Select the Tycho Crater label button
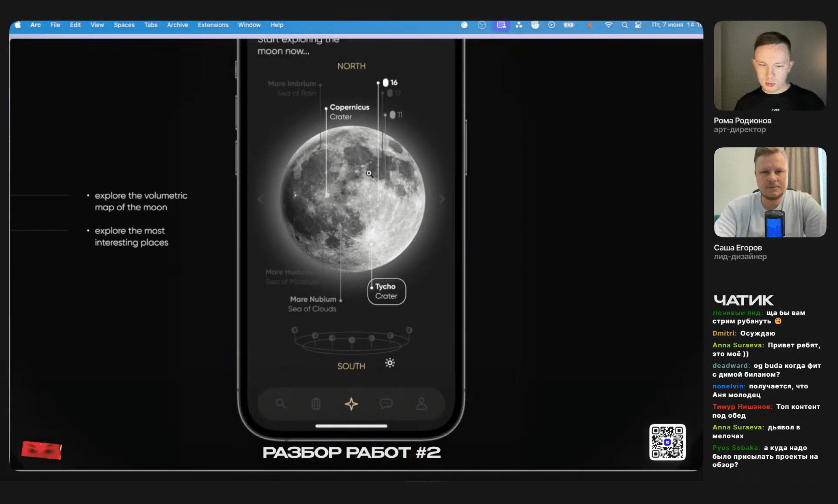 pos(386,291)
